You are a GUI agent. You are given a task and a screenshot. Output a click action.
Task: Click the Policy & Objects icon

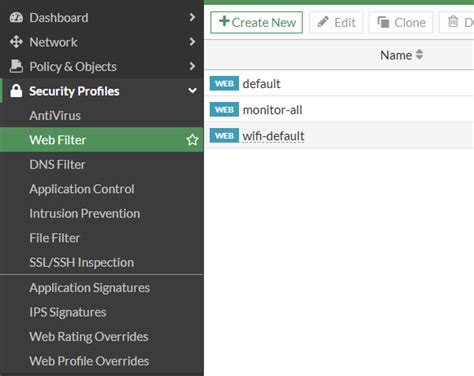tap(16, 66)
